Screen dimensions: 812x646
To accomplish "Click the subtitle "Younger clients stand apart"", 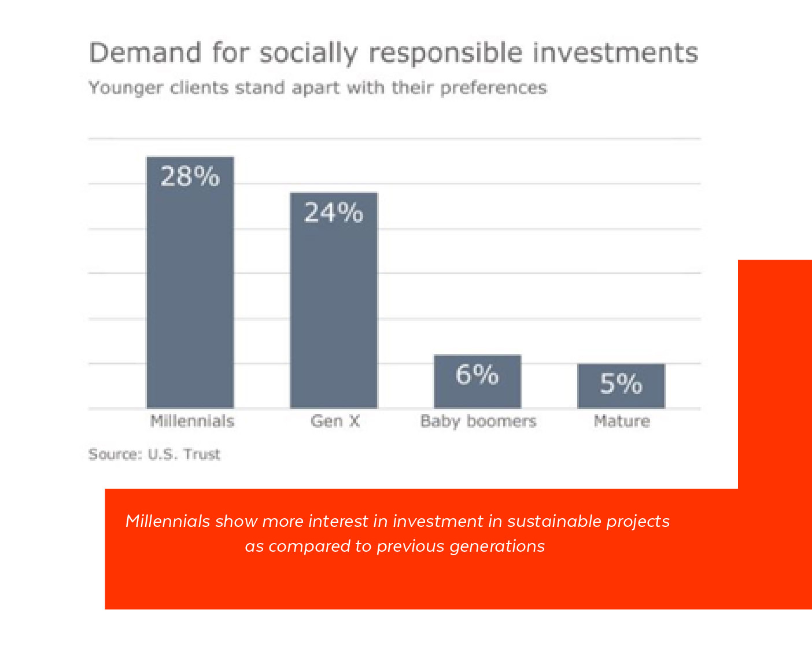I will click(x=318, y=88).
